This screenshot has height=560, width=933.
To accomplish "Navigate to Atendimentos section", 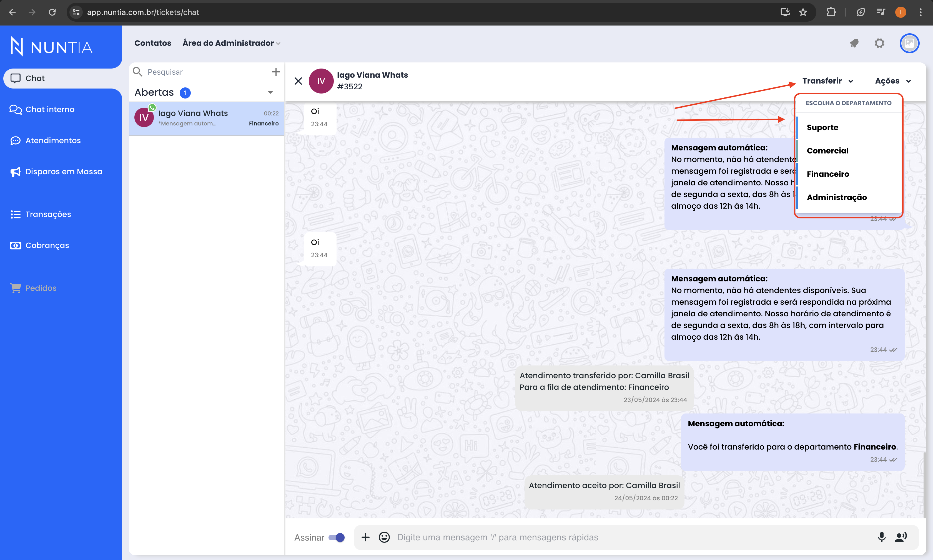I will click(53, 140).
